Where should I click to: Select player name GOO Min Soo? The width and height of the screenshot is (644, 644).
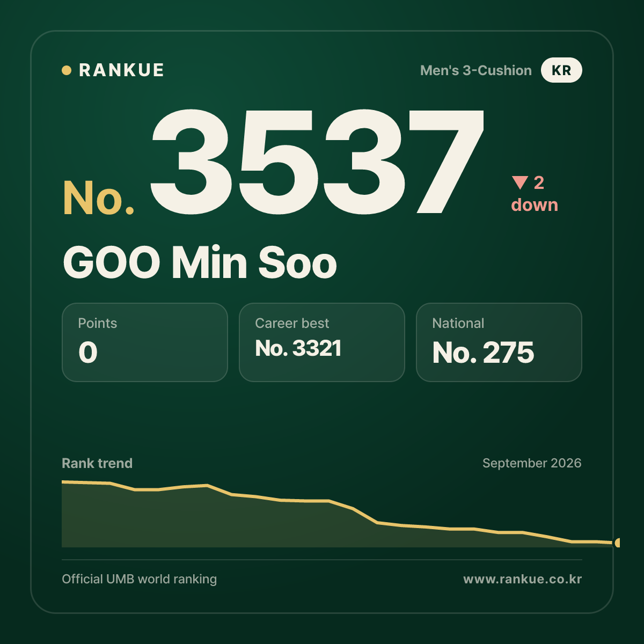click(x=200, y=262)
